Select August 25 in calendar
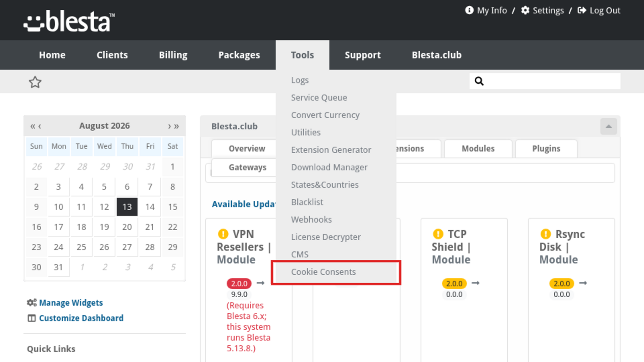The height and width of the screenshot is (362, 644). click(x=81, y=247)
